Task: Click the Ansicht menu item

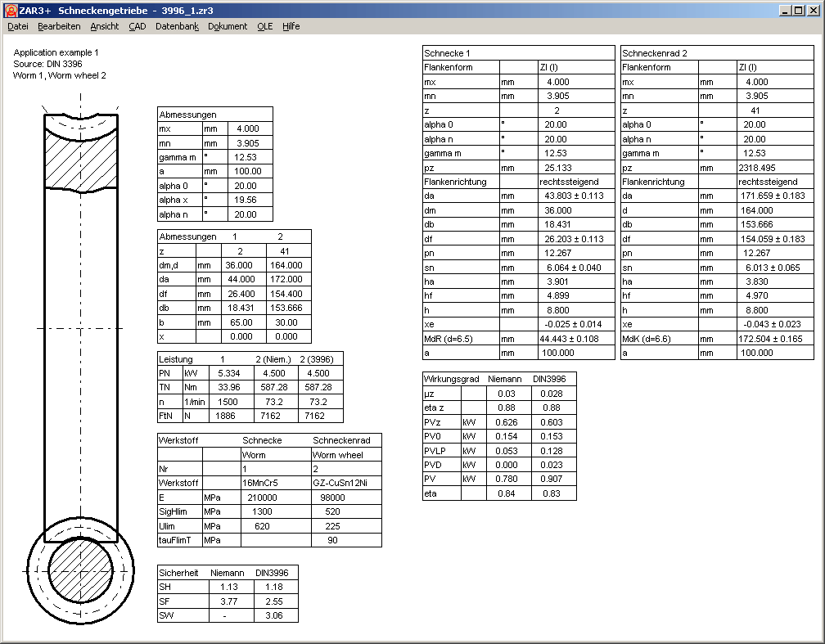Action: pos(105,26)
